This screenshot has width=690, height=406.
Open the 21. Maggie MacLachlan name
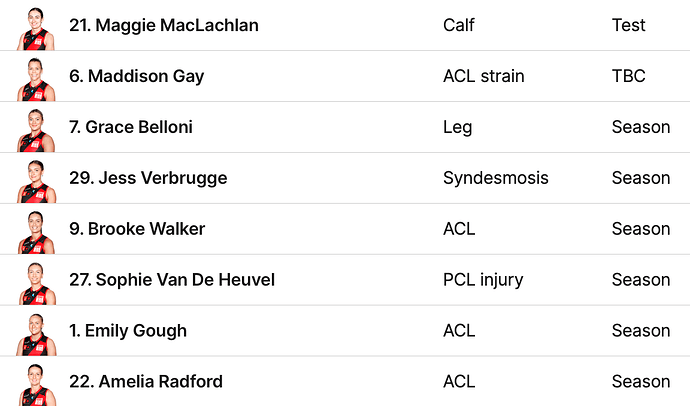(164, 25)
